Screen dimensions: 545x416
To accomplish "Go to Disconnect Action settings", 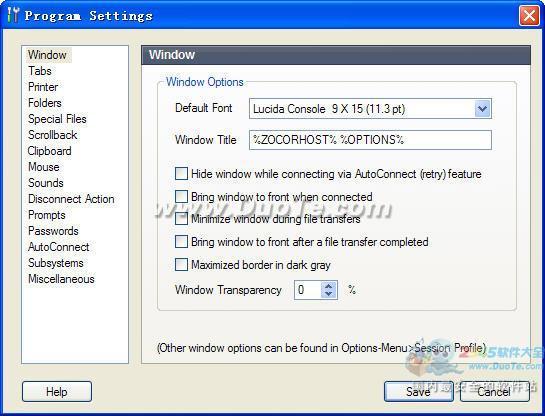I will click(71, 199).
